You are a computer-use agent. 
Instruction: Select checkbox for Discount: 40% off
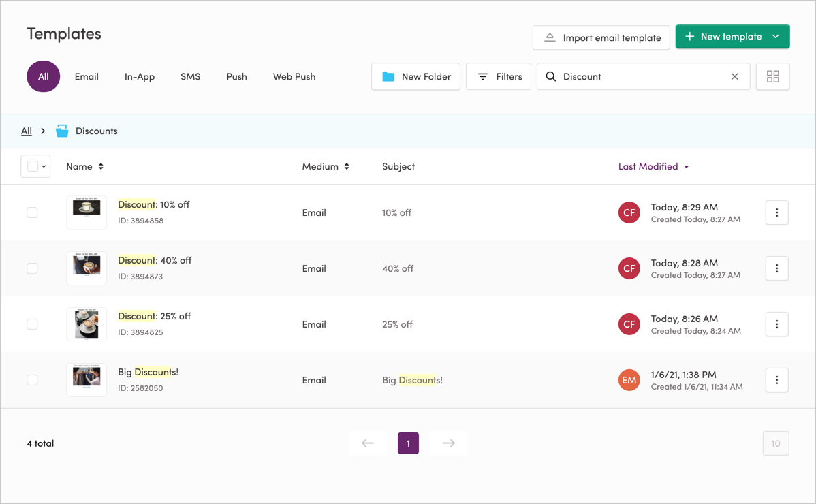point(32,268)
